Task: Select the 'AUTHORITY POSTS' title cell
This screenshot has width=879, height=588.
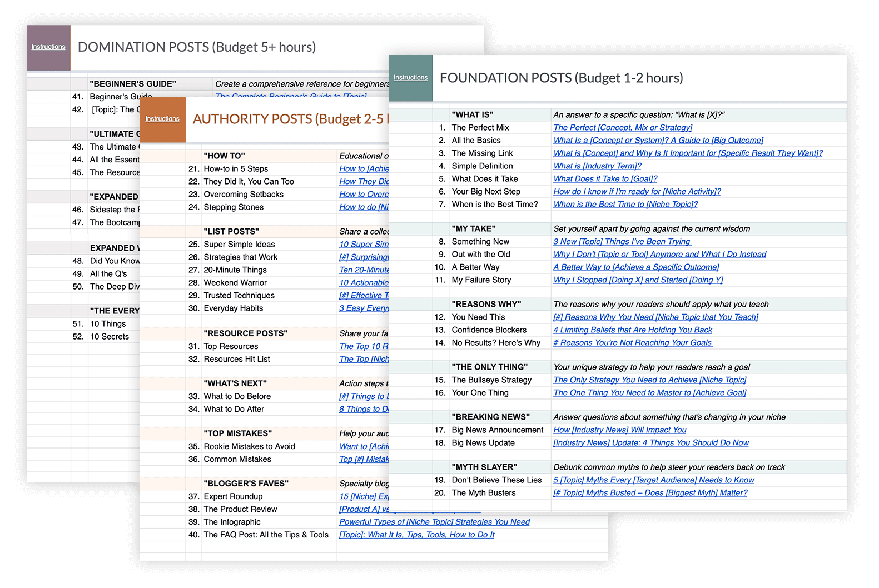Action: [290, 119]
